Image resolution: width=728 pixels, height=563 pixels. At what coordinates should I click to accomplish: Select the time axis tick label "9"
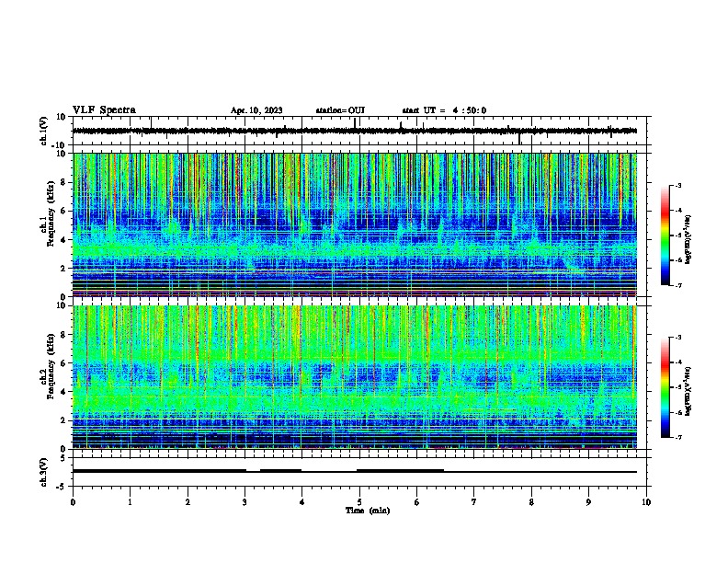click(588, 501)
